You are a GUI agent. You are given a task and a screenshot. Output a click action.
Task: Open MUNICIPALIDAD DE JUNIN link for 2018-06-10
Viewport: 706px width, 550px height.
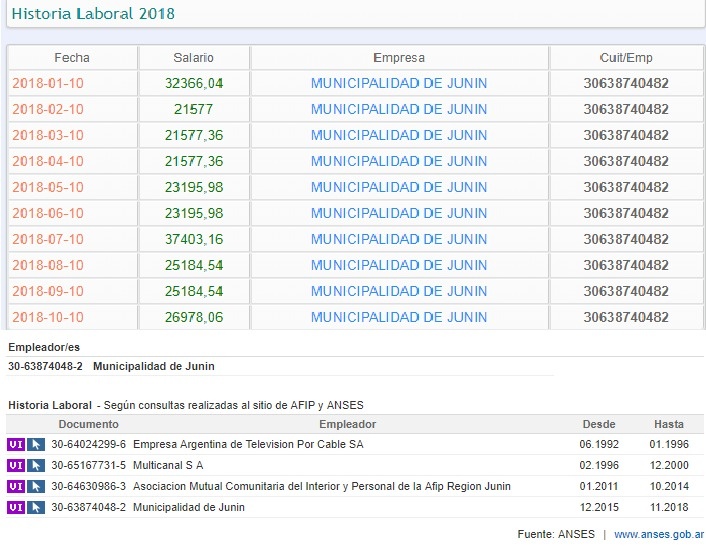point(399,213)
